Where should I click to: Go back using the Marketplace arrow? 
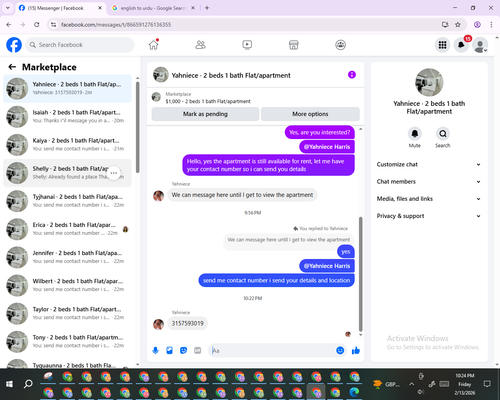pos(12,67)
